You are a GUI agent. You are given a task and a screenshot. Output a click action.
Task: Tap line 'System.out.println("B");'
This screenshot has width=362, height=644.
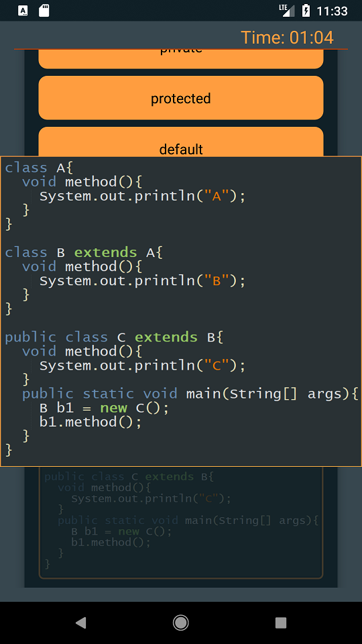[142, 280]
